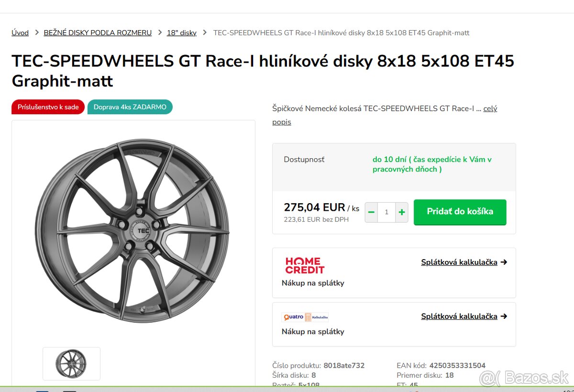Click the Home Credit logo icon
The height and width of the screenshot is (392, 574).
pyautogui.click(x=305, y=264)
